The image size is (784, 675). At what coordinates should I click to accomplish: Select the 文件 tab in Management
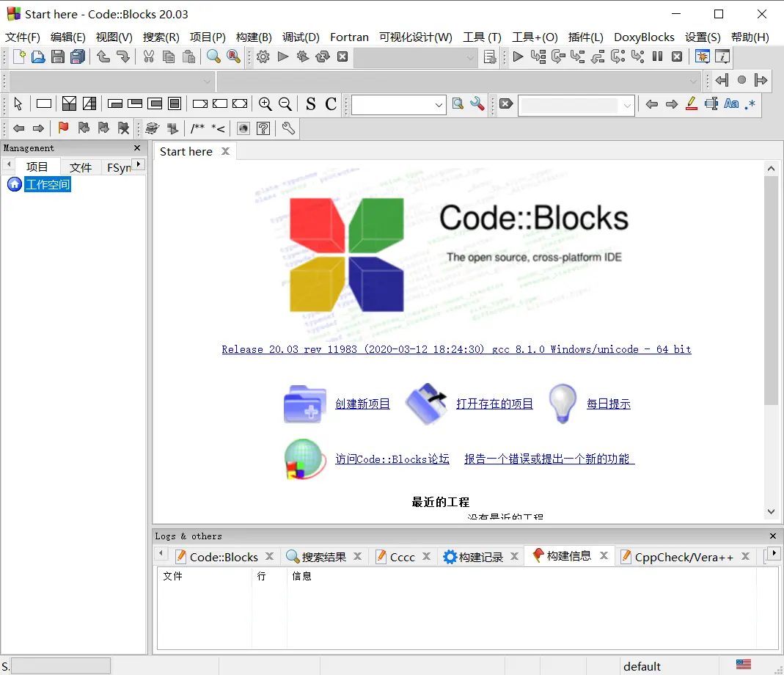[81, 167]
